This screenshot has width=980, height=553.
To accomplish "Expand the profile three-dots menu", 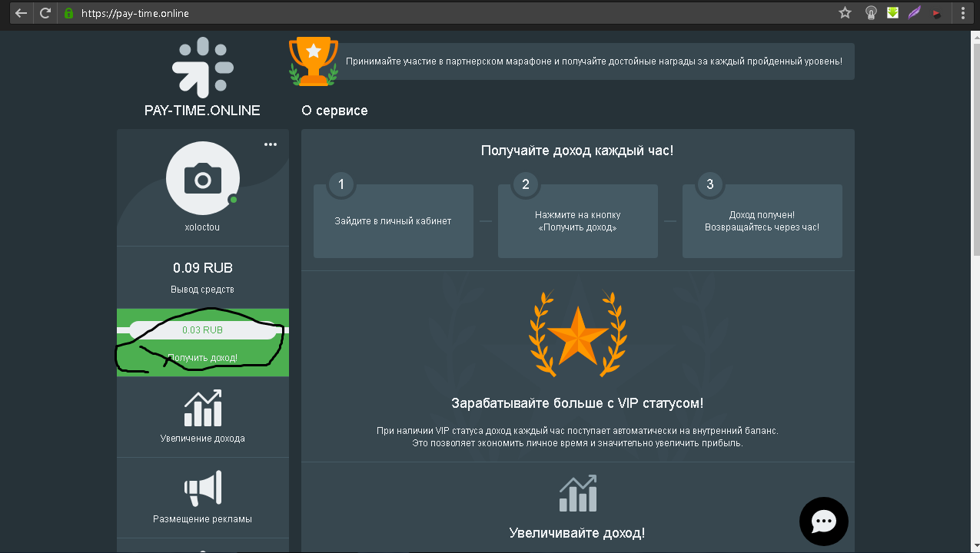I will tap(271, 144).
